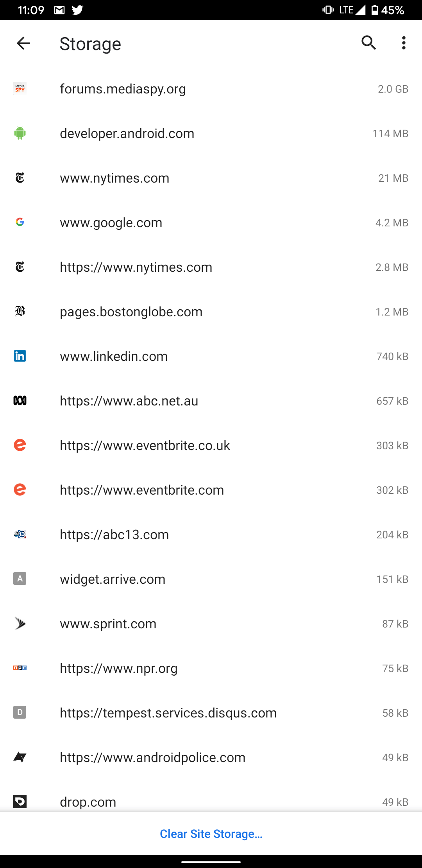
Task: Tap the Twitter notification icon in status bar
Action: pyautogui.click(x=78, y=10)
